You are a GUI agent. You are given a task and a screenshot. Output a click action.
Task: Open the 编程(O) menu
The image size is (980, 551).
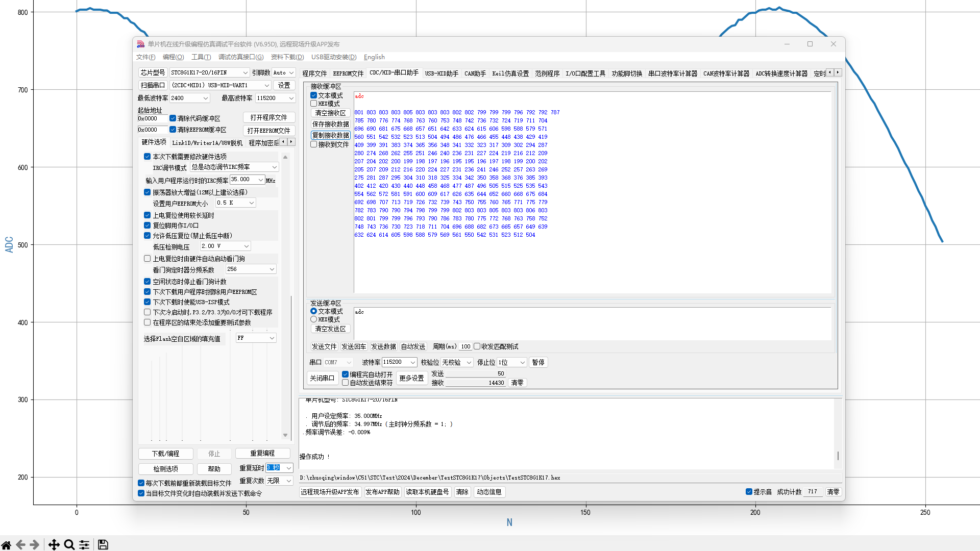pos(173,57)
